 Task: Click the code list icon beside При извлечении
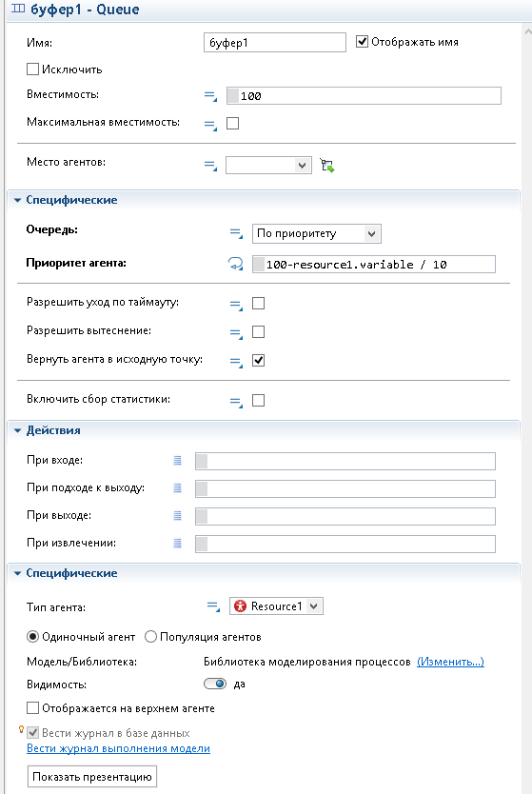[x=178, y=544]
